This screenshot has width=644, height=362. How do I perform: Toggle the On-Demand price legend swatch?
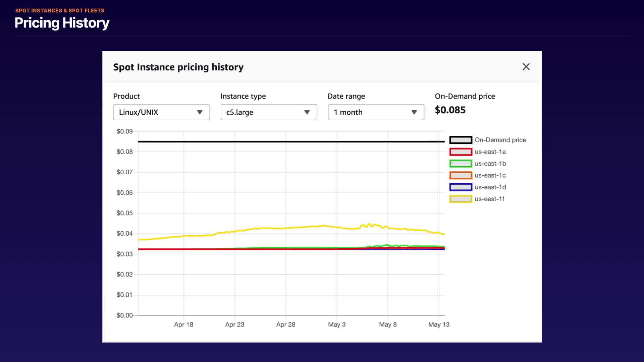click(x=461, y=140)
